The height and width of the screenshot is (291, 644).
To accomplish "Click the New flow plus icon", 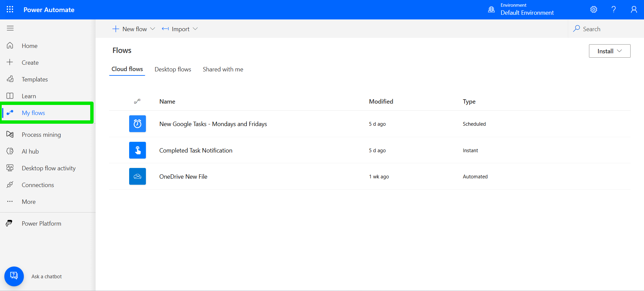I will [x=116, y=29].
